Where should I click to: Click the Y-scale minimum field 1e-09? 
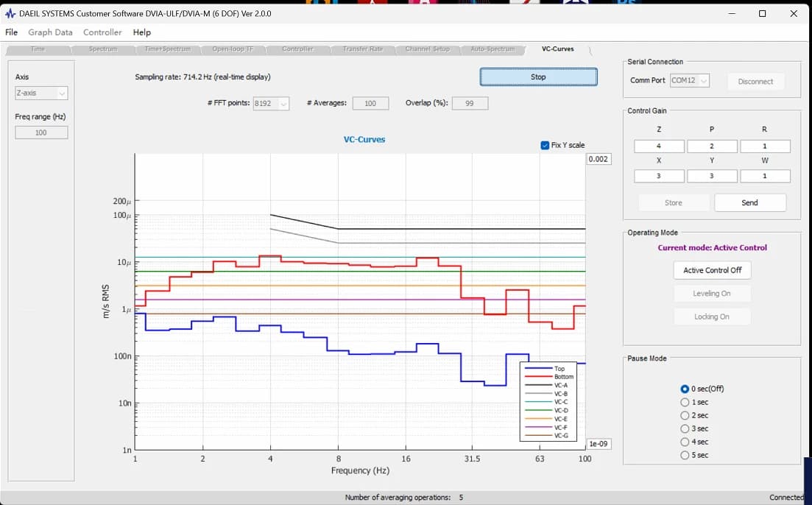598,444
